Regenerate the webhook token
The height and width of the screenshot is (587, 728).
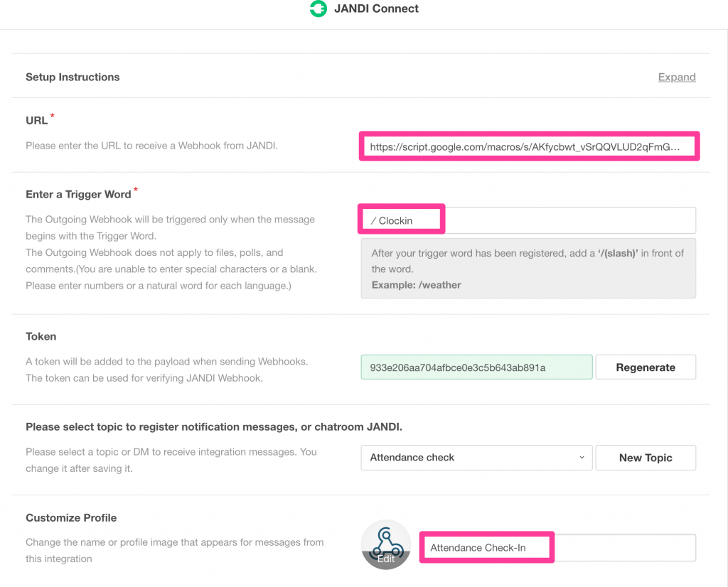645,367
